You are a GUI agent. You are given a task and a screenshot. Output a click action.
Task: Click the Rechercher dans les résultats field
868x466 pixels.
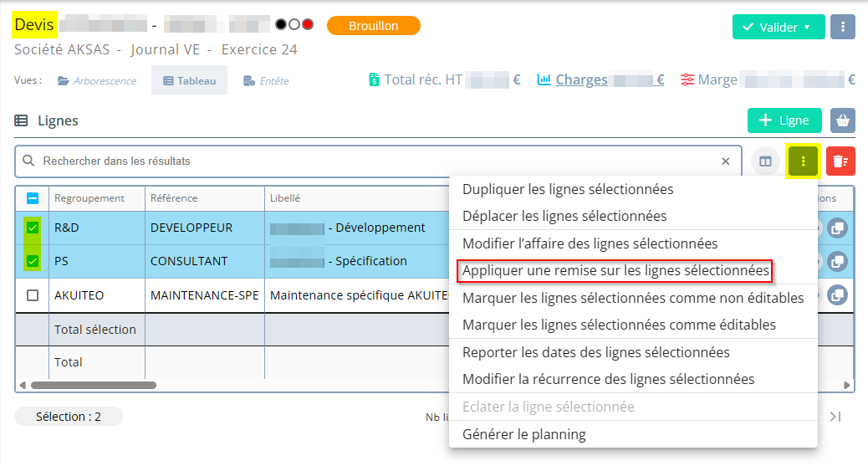376,161
